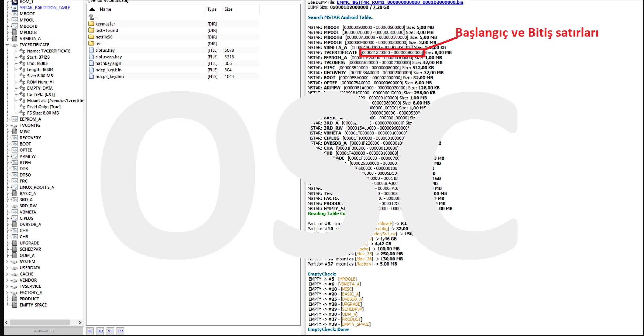The image size is (644, 336).
Task: Click the tree panel horizontal scrollbar
Action: click(x=39, y=322)
